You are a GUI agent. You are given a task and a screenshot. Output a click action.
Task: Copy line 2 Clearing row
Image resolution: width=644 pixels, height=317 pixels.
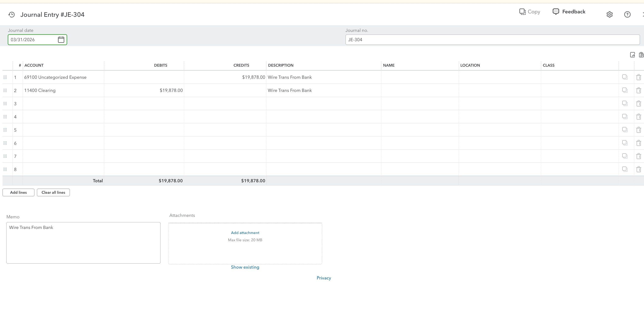[x=625, y=90]
